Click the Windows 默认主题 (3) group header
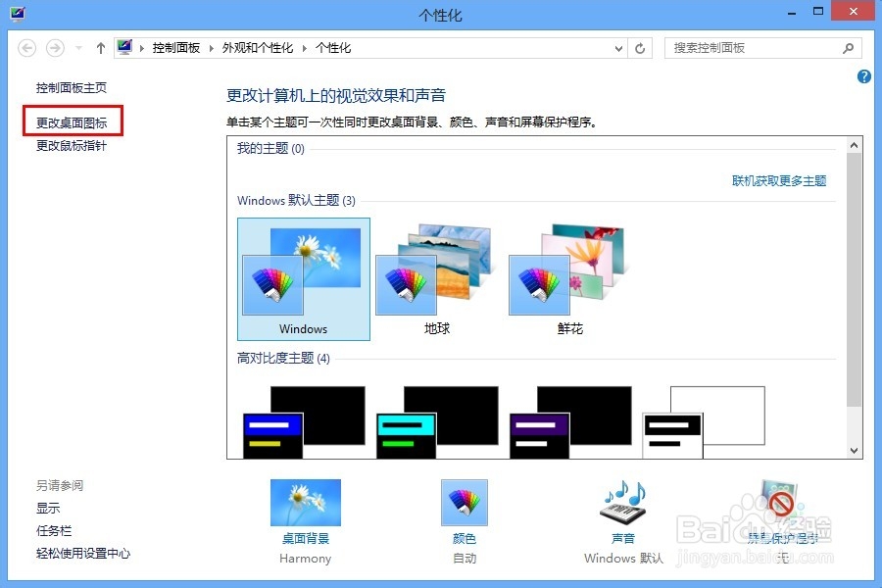The image size is (882, 588). coord(296,200)
